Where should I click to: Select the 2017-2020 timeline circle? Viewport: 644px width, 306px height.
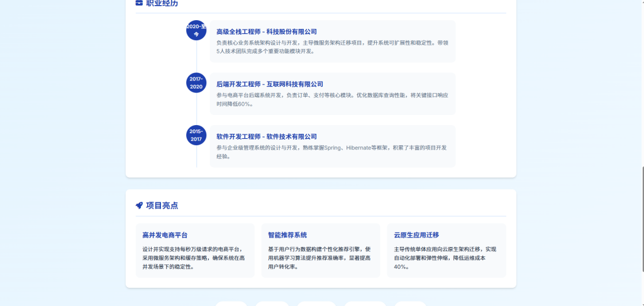coord(196,83)
